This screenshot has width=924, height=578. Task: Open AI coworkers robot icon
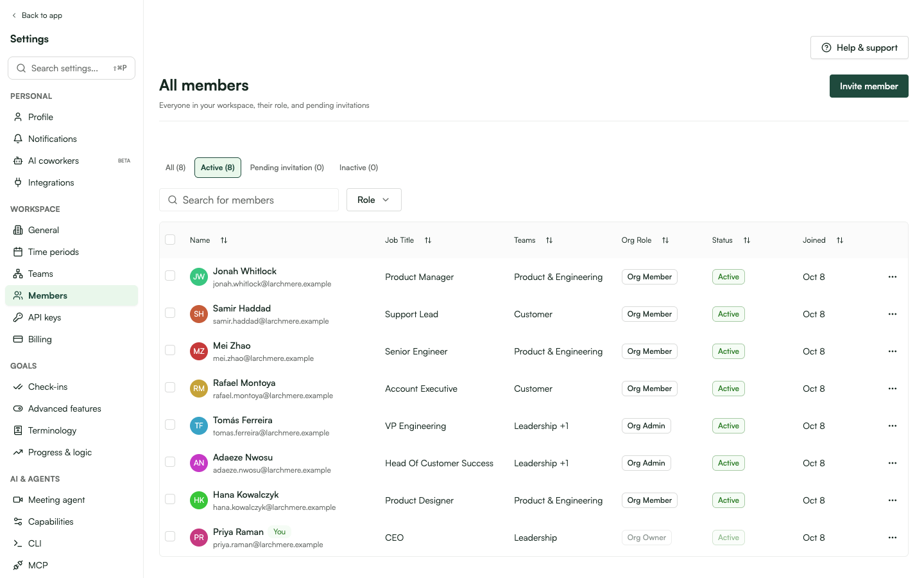click(18, 161)
